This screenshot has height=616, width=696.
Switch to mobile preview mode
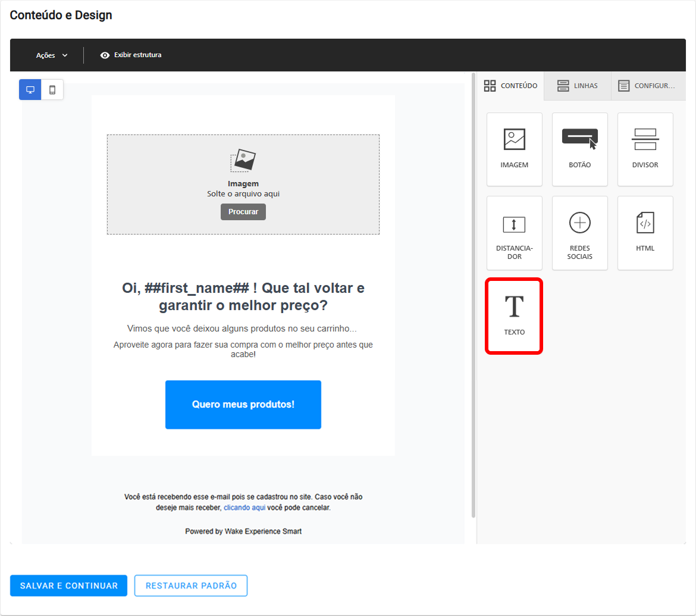(x=52, y=90)
